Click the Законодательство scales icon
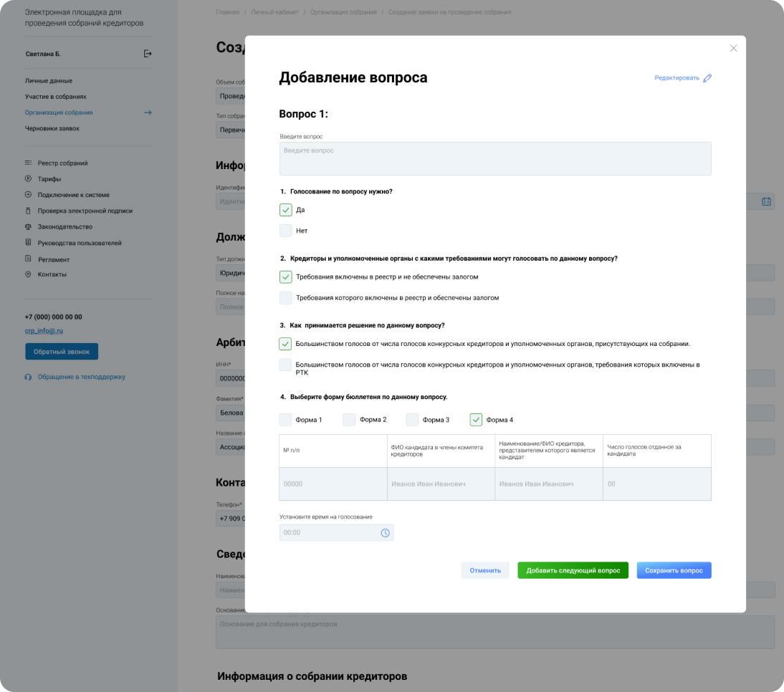This screenshot has width=784, height=692. pos(29,226)
